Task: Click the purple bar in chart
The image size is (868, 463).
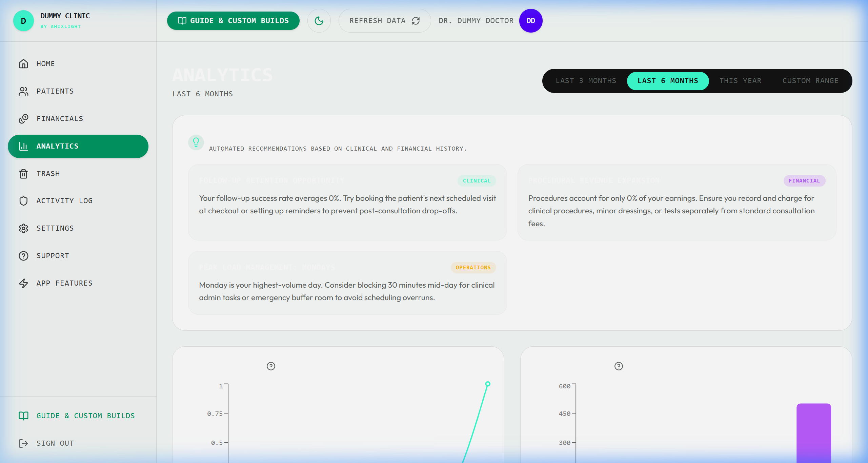Action: 814,433
